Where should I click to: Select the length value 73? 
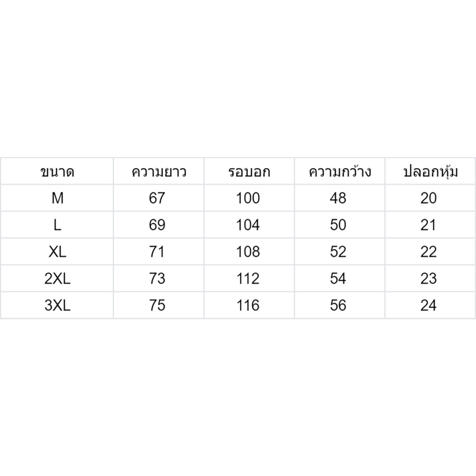click(157, 279)
